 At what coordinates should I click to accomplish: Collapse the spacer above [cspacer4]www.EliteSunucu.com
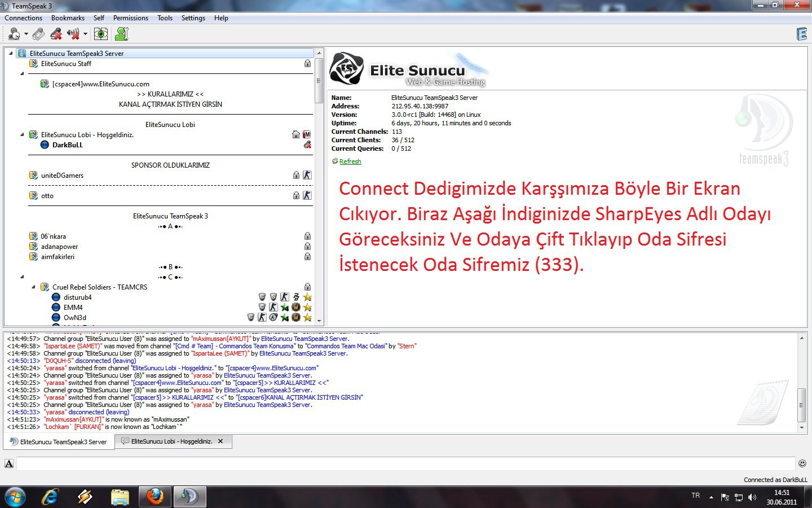pyautogui.click(x=22, y=73)
